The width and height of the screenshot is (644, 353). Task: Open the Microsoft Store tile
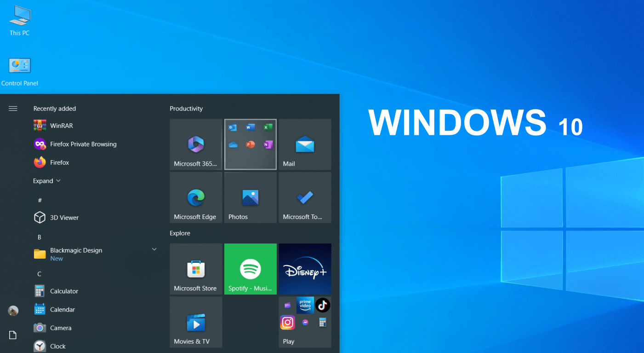pyautogui.click(x=196, y=269)
